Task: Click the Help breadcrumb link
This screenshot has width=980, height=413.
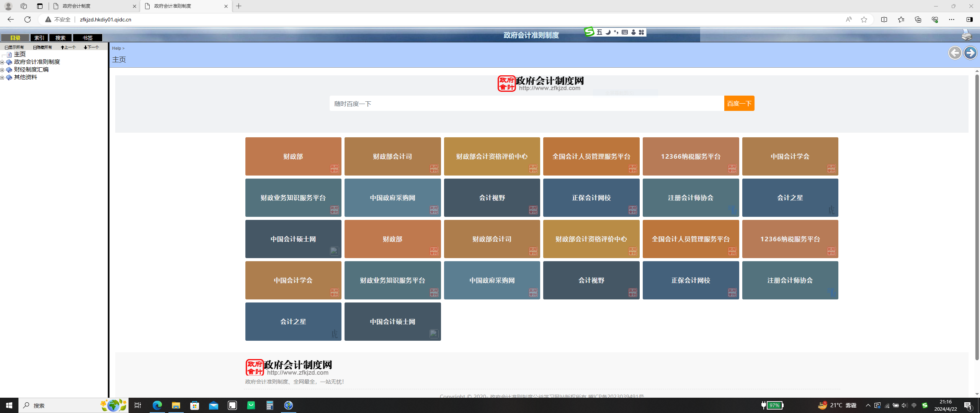Action: [x=116, y=48]
